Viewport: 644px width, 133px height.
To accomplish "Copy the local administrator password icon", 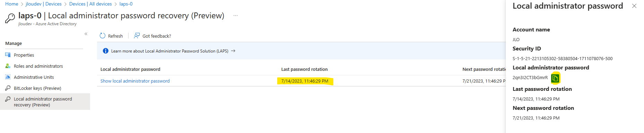I will click(x=555, y=78).
